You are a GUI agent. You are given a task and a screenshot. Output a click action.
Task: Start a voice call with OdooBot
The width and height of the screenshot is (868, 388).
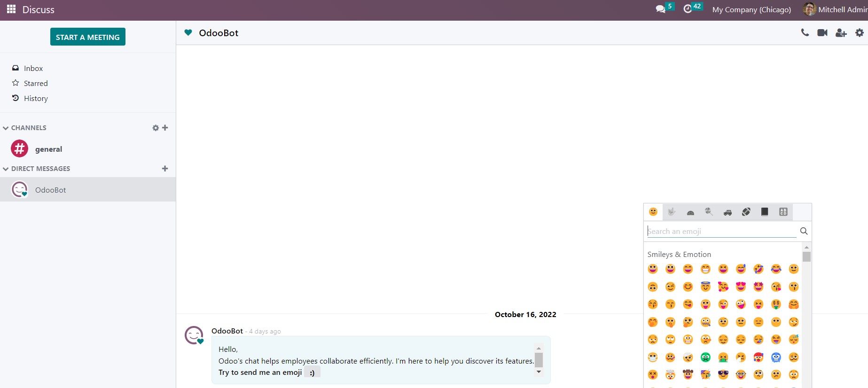(805, 33)
